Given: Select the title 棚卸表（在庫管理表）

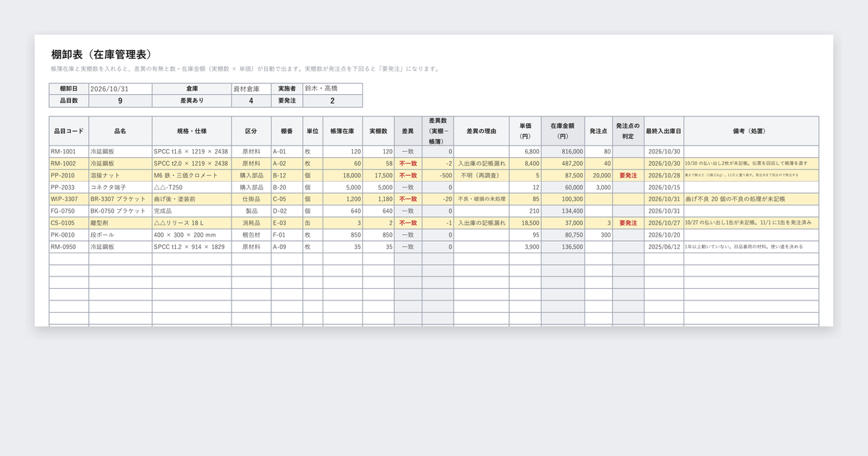Looking at the screenshot, I should 101,54.
